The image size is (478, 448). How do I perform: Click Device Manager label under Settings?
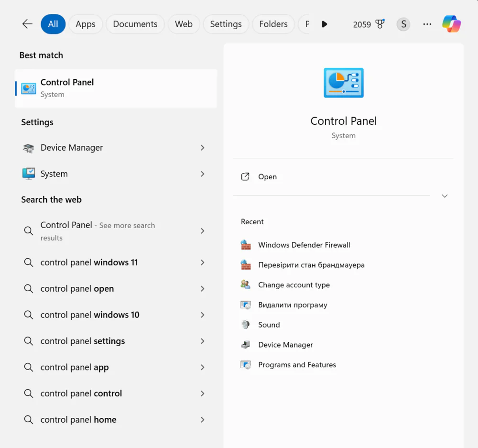click(72, 148)
